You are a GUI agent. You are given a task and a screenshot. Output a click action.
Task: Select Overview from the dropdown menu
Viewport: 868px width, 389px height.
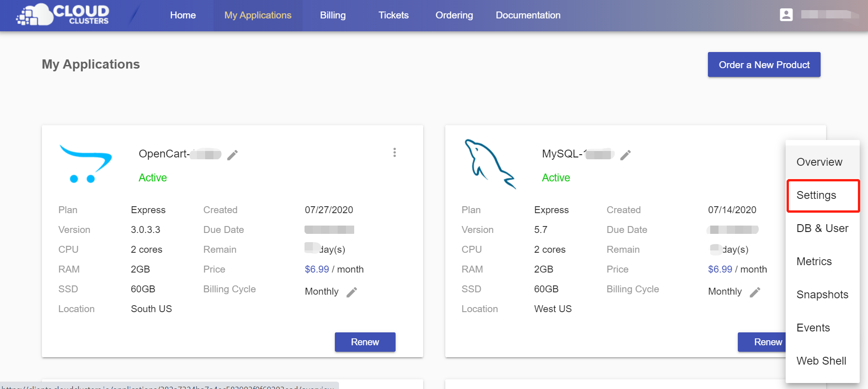[822, 162]
